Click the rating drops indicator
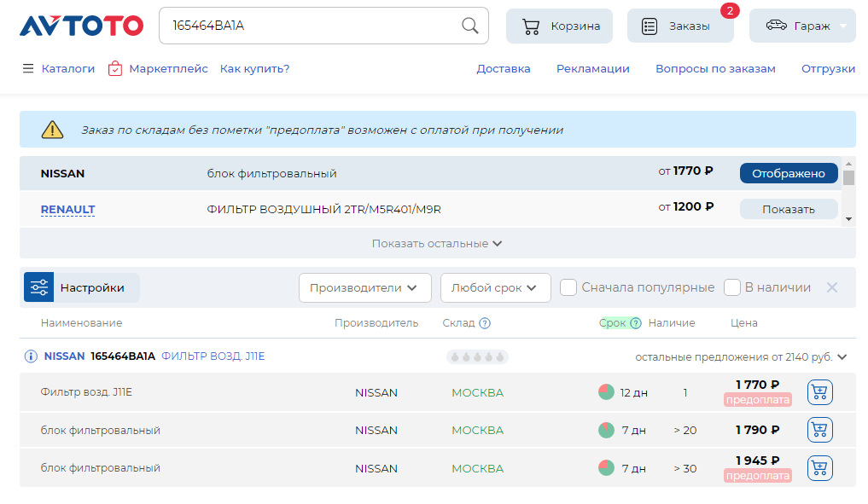 coord(477,356)
